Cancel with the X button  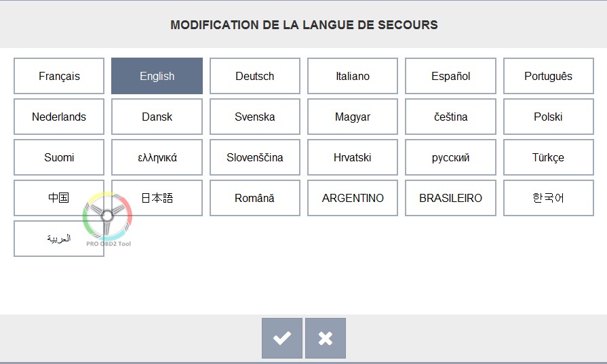[325, 338]
